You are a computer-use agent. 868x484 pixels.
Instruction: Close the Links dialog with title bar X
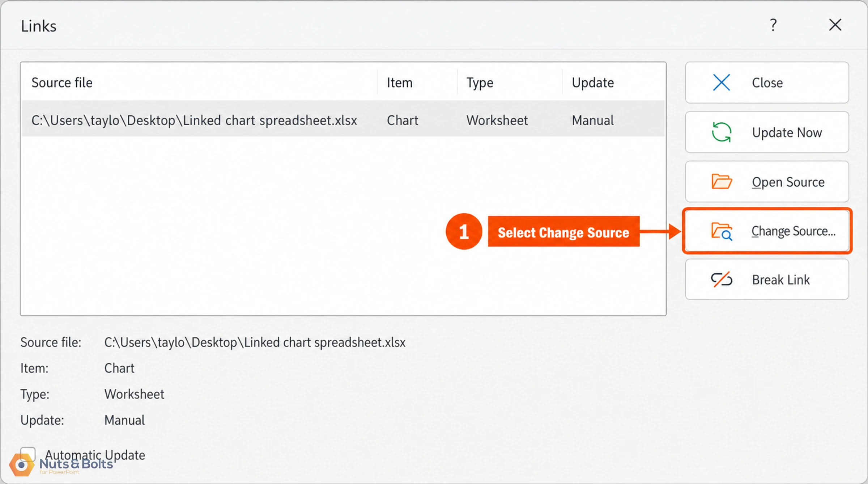(x=835, y=25)
